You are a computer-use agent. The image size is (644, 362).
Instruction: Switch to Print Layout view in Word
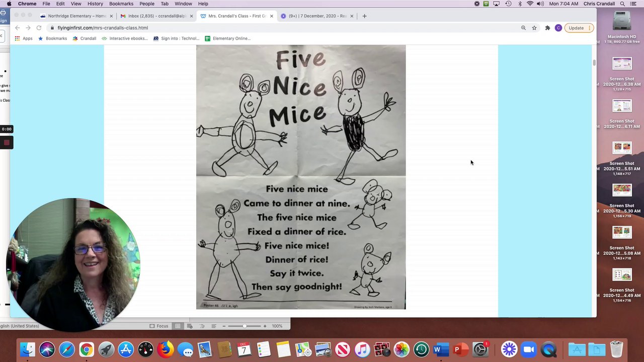(178, 326)
